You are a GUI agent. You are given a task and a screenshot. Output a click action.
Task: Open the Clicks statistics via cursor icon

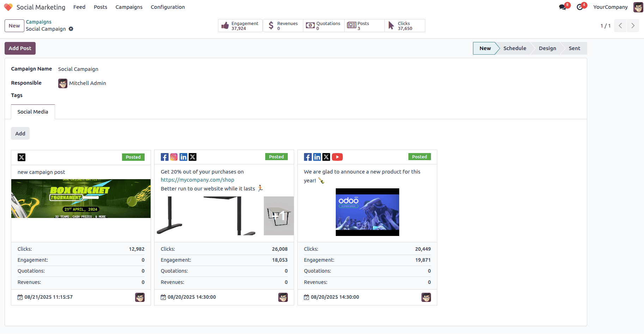click(391, 25)
